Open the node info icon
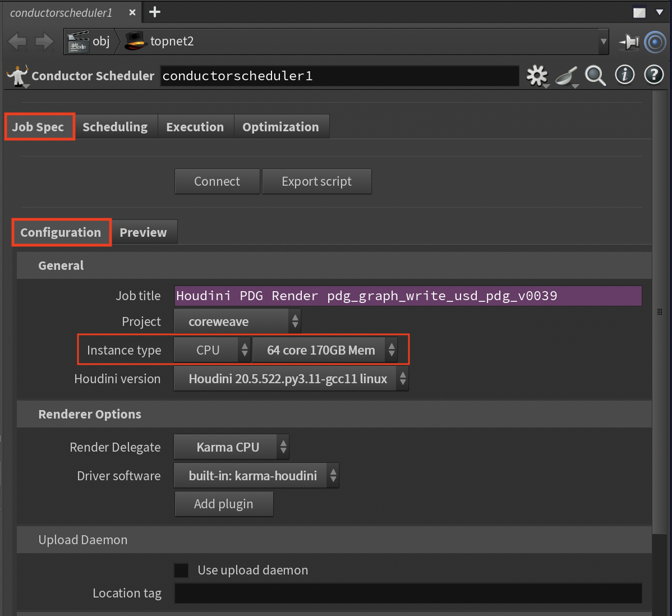The width and height of the screenshot is (672, 616). tap(625, 75)
